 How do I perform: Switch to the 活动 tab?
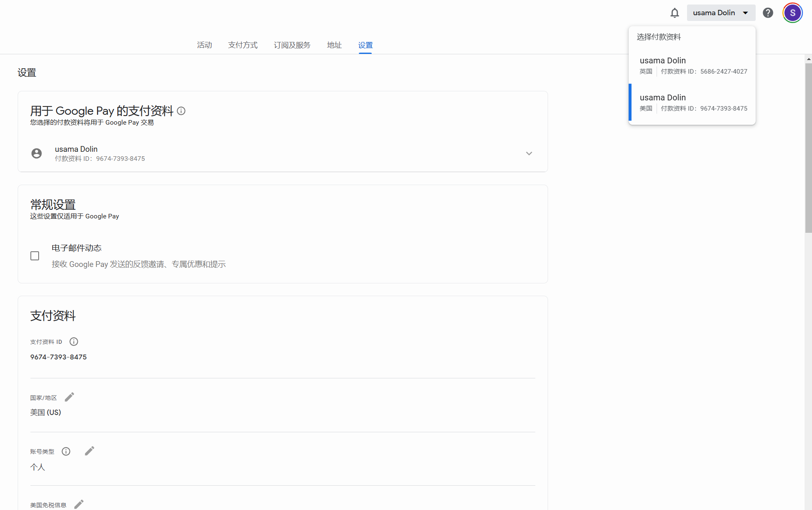coord(204,45)
